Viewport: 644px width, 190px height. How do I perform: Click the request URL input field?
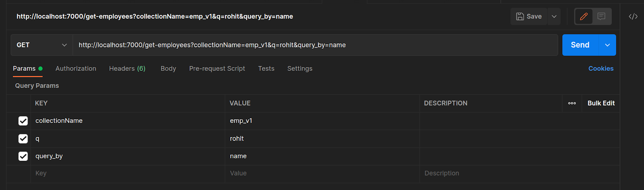pyautogui.click(x=314, y=45)
